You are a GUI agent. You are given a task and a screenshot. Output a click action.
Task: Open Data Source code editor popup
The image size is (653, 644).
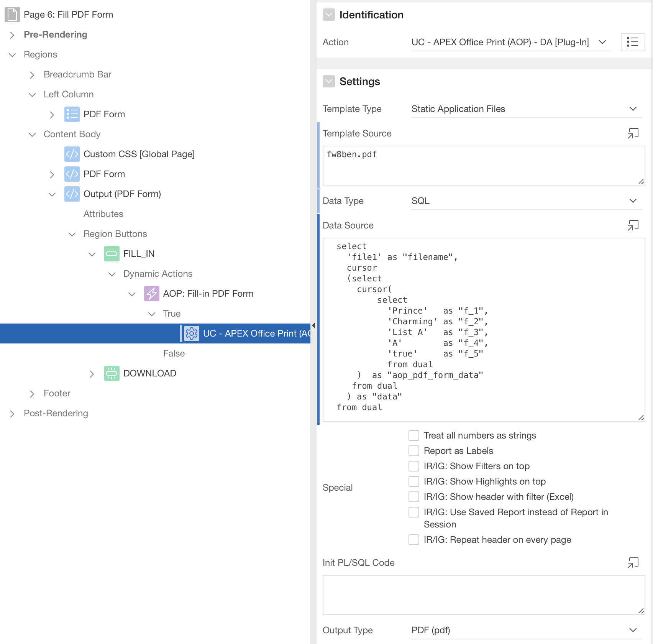633,225
